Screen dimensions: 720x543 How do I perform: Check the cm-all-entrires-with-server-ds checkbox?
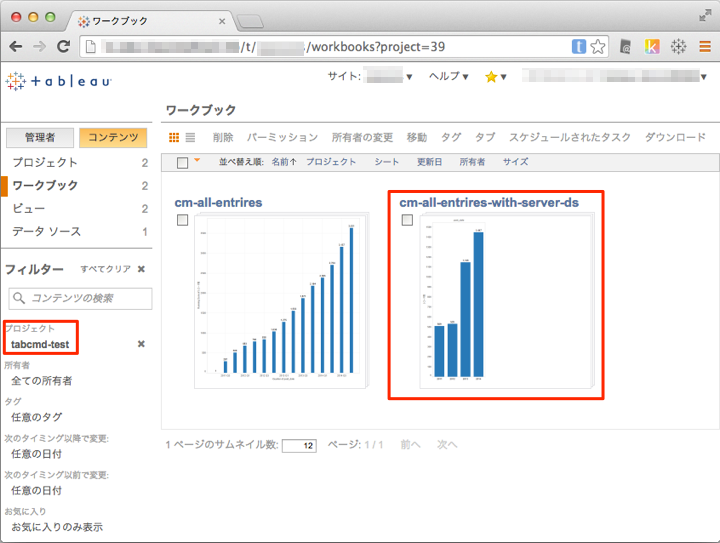407,220
